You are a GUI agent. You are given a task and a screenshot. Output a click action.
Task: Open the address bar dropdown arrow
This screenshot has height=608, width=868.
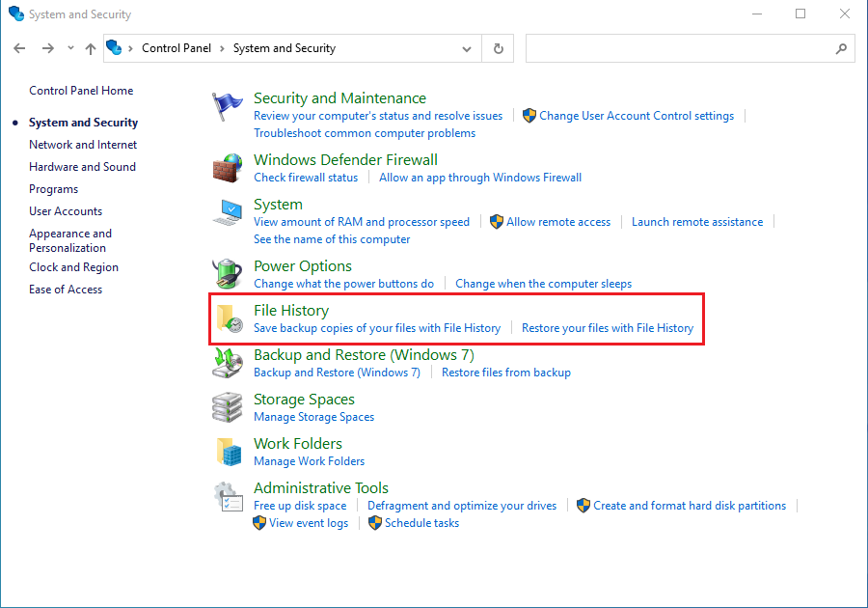click(466, 47)
